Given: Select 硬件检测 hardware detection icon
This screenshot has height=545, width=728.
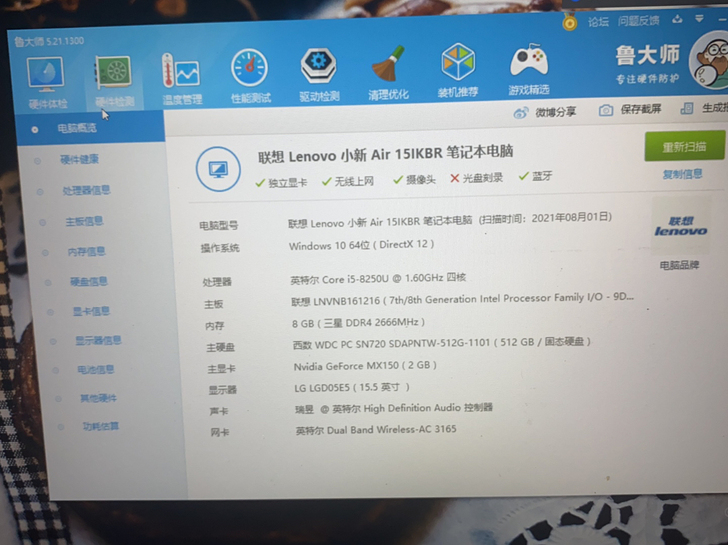Looking at the screenshot, I should pos(114,72).
